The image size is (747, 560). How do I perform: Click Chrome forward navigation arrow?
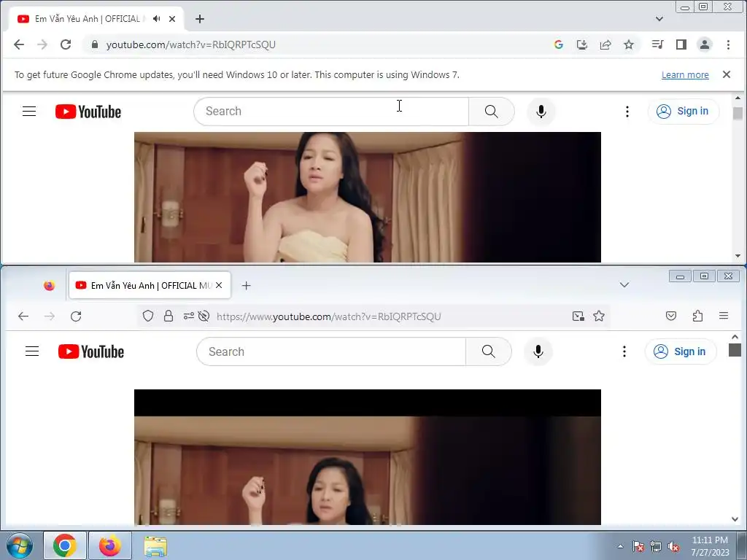point(42,44)
